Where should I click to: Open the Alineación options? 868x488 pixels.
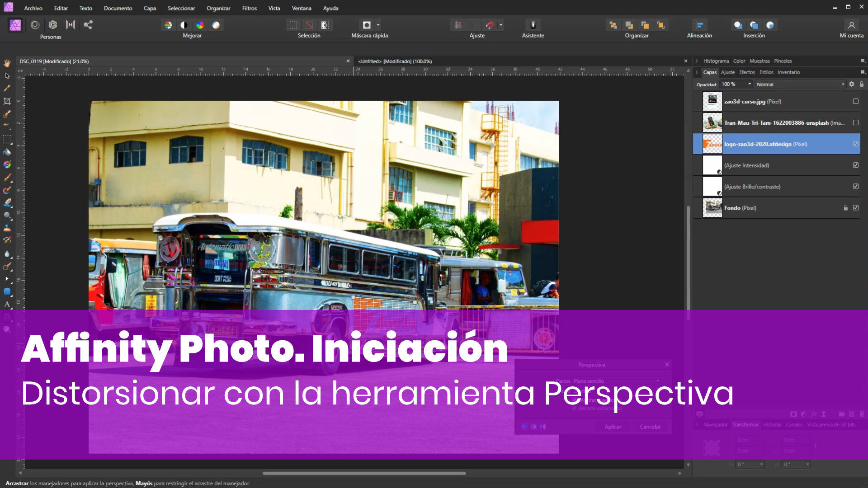pos(699,25)
